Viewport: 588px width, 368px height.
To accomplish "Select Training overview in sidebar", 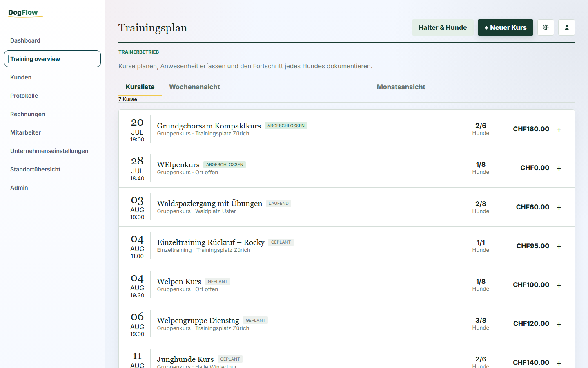I will pyautogui.click(x=52, y=59).
